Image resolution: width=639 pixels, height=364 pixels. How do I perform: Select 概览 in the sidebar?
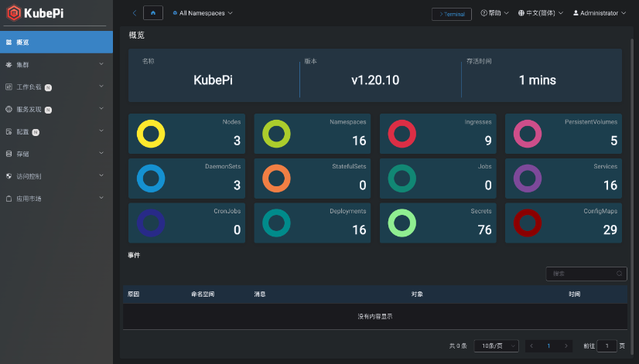56,42
